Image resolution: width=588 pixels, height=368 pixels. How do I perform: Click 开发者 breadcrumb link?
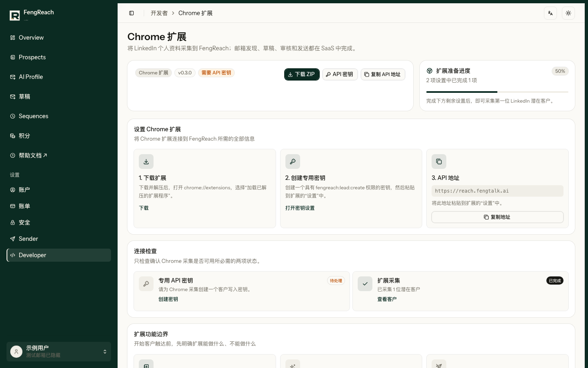click(x=159, y=13)
